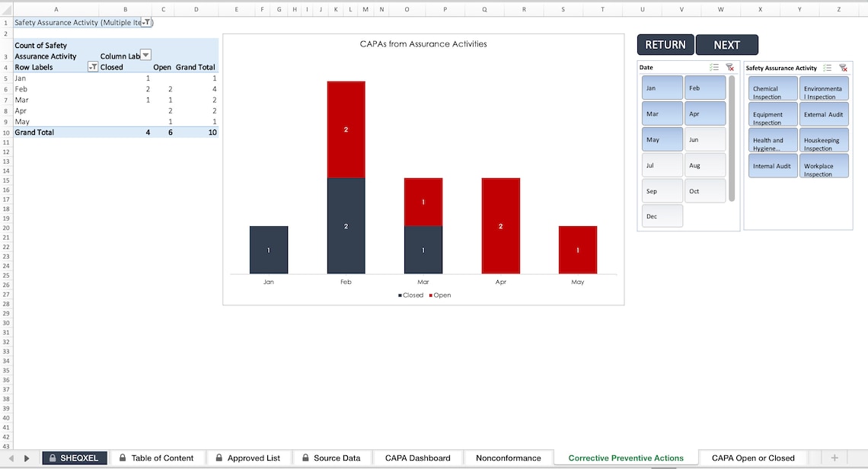Click the multi-select icon on the Date slicer
The height and width of the screenshot is (469, 868).
pos(714,67)
